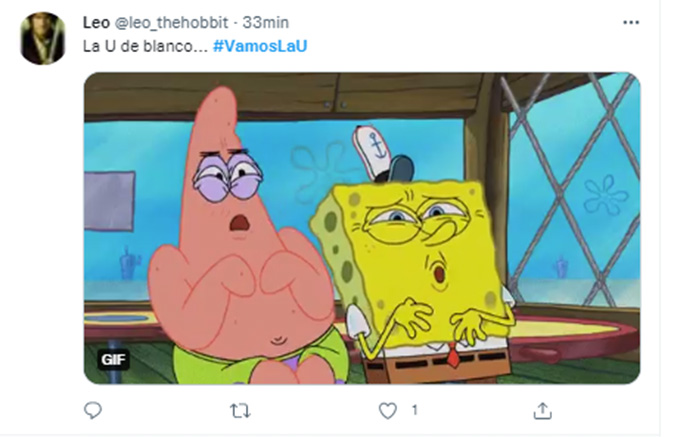Click SpongeBob's red tie in the GIF
The image size is (674, 437).
point(452,356)
